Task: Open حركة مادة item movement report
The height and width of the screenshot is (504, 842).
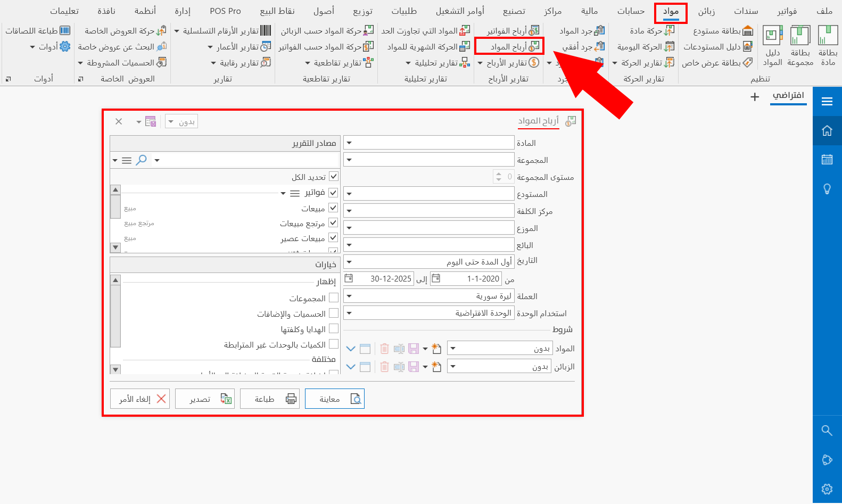Action: [652, 31]
